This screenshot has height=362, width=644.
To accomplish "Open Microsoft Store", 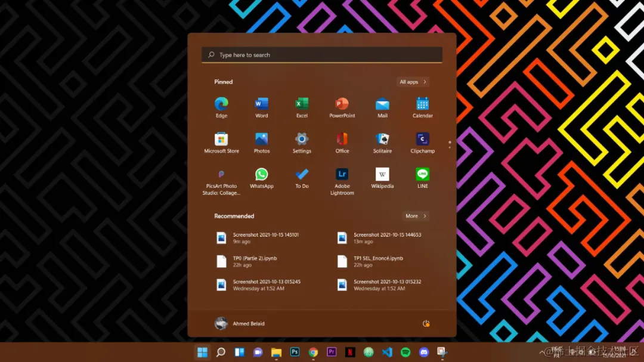I will pos(221,143).
